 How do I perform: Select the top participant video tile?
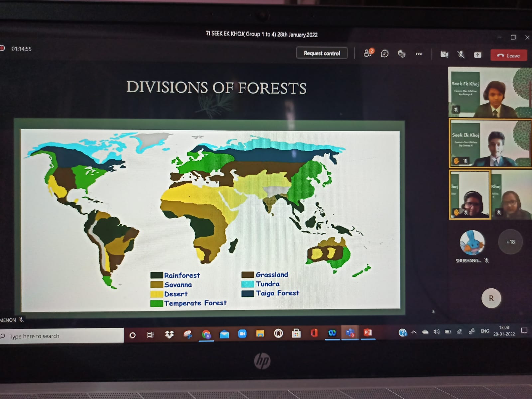click(x=490, y=92)
